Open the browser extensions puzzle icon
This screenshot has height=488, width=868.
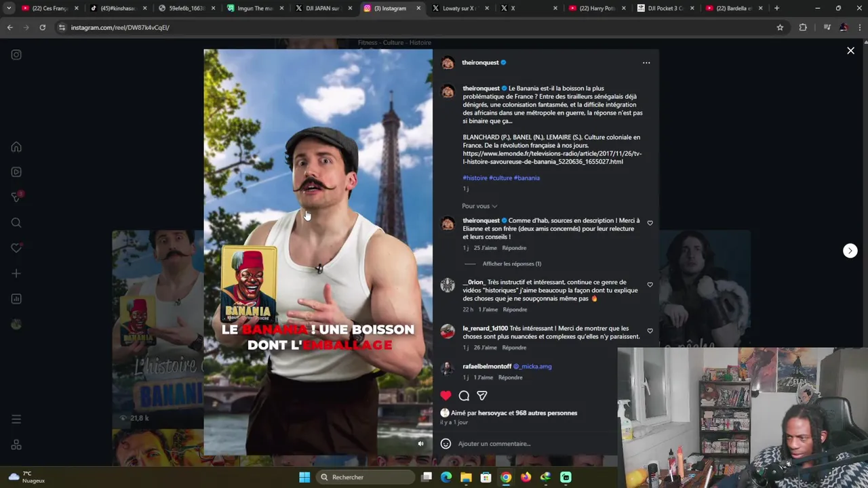(x=803, y=27)
